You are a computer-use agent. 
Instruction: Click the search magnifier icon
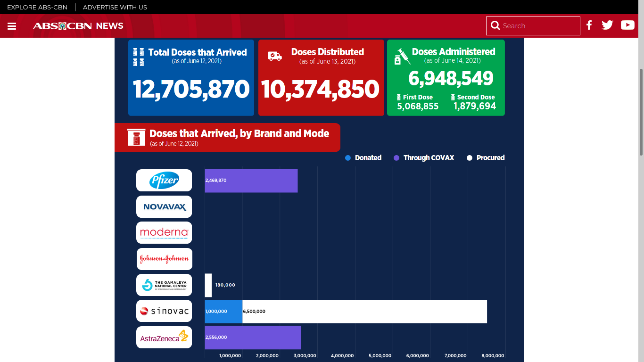(495, 25)
